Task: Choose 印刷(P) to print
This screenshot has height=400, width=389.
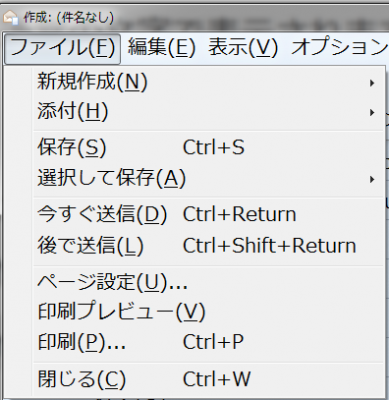Action: pyautogui.click(x=209, y=342)
